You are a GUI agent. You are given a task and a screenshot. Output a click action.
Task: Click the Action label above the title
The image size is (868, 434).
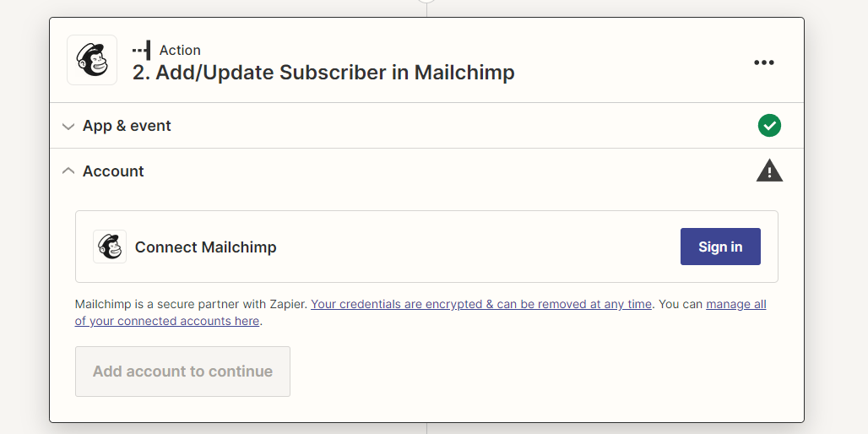click(180, 51)
